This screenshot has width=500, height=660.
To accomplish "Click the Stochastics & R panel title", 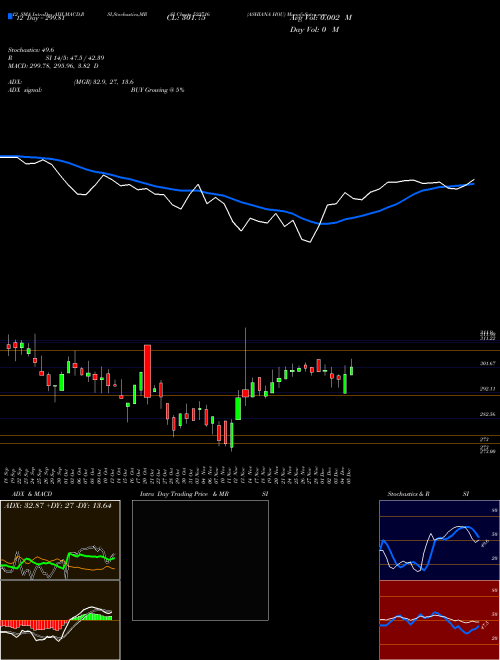I will tap(408, 494).
